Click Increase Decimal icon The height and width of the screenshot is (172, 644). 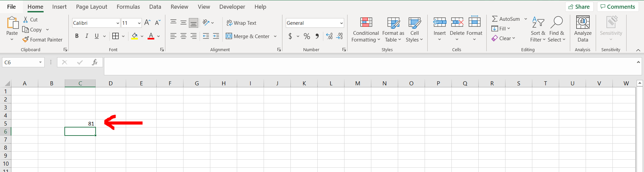(x=329, y=36)
